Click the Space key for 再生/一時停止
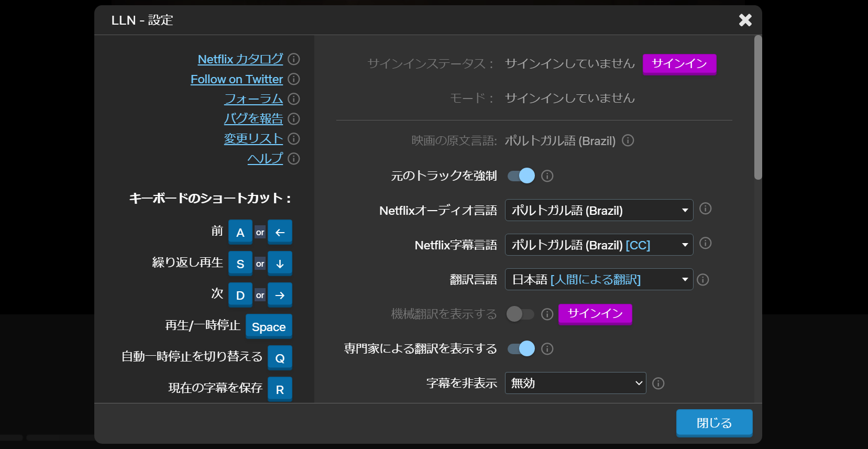This screenshot has width=868, height=449. (x=269, y=326)
